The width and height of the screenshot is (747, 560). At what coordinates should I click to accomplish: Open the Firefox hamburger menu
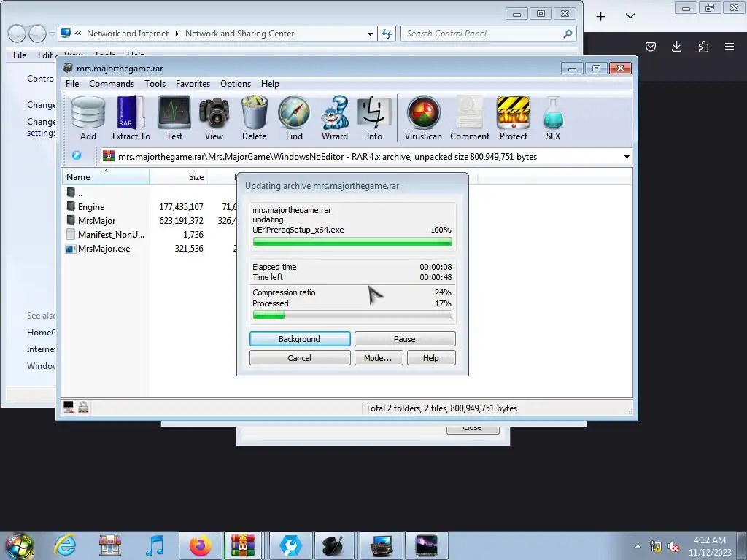(729, 47)
